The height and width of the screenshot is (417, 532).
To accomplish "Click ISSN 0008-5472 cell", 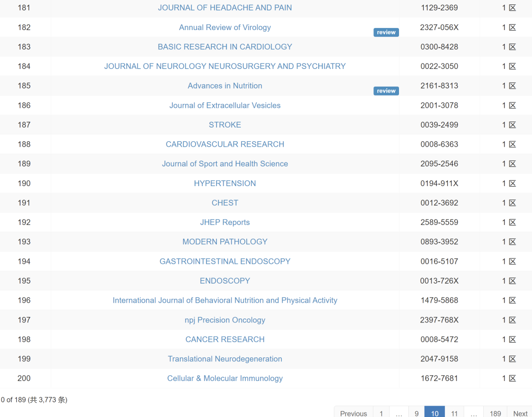I will coord(439,339).
